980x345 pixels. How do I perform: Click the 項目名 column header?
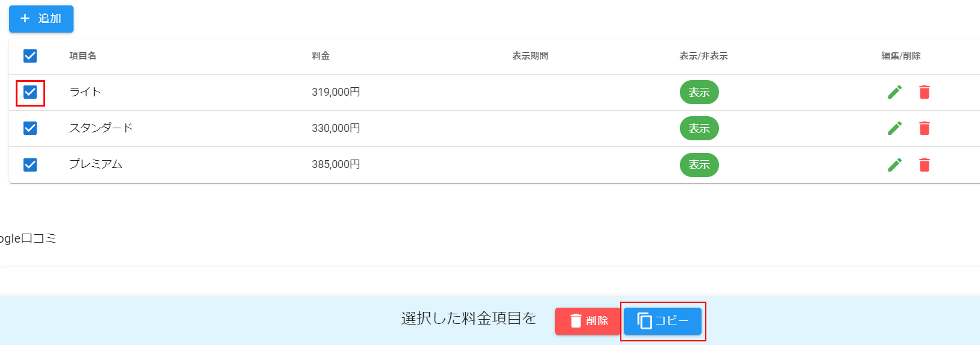click(83, 56)
